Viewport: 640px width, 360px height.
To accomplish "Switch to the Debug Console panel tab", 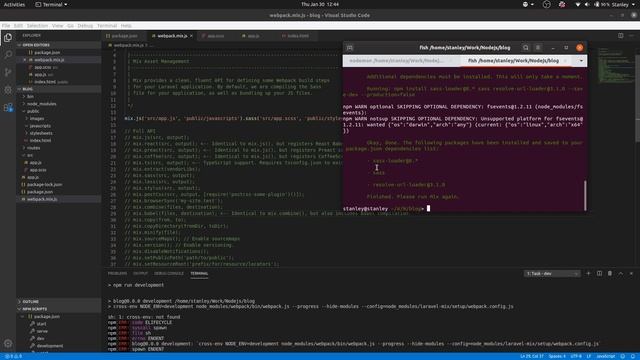I will (x=169, y=273).
